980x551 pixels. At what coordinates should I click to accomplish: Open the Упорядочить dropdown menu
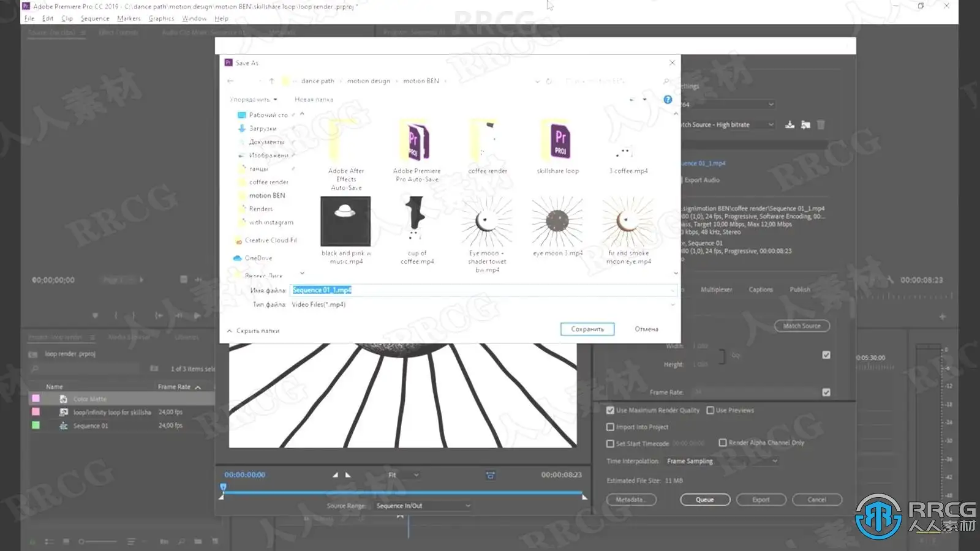click(x=254, y=99)
